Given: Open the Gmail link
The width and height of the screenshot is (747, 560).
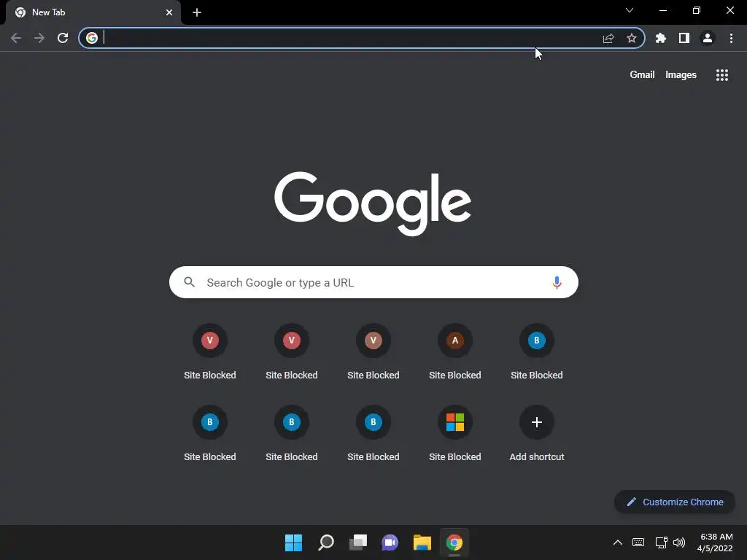Looking at the screenshot, I should [x=642, y=75].
